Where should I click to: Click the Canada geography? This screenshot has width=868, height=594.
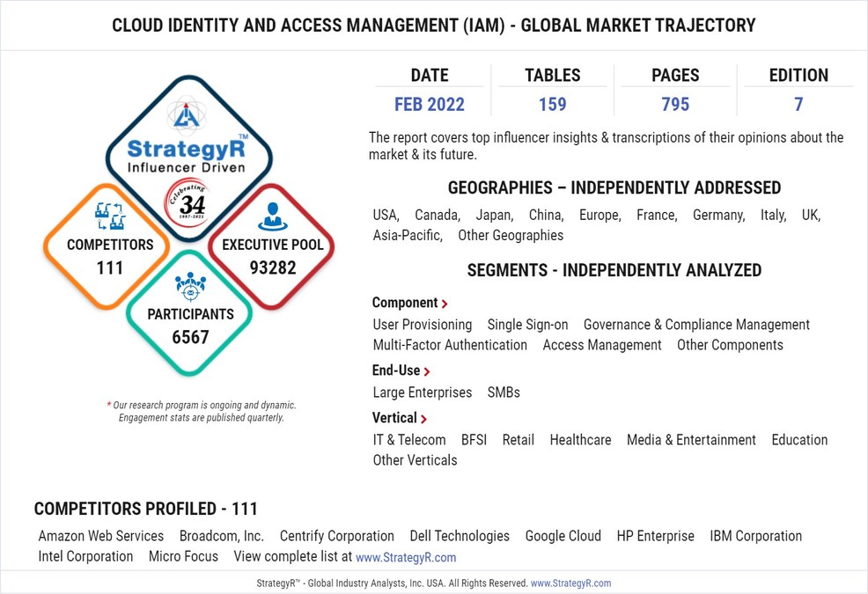[x=438, y=215]
